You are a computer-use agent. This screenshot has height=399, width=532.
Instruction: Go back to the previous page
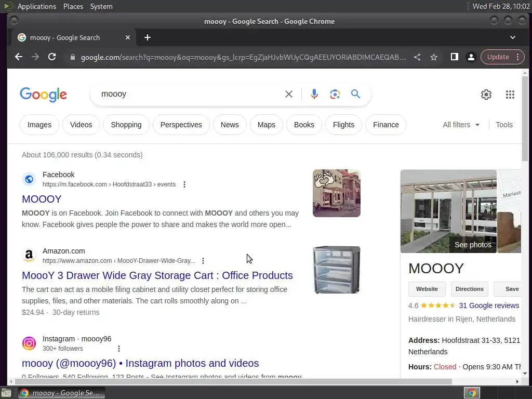click(19, 57)
